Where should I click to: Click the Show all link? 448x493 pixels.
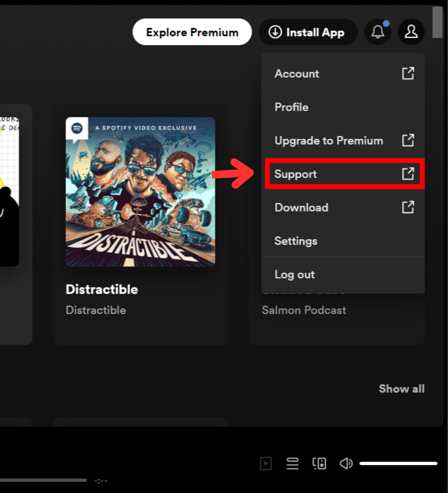point(401,389)
